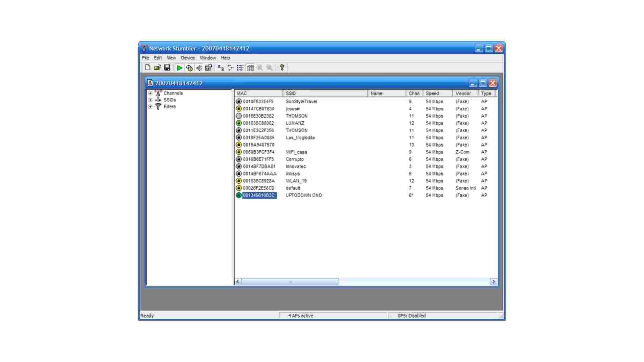Click the yellow lock icon for WiFi_casa

click(x=239, y=152)
